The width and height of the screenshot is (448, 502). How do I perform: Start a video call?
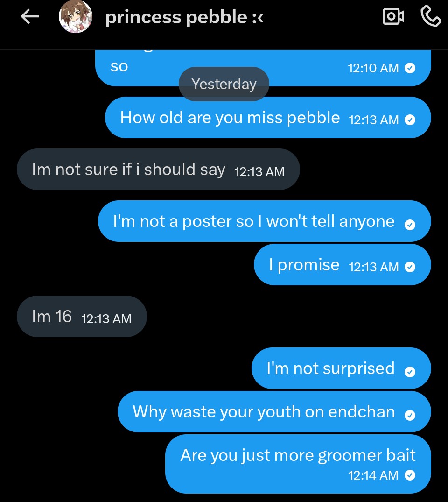(x=393, y=17)
